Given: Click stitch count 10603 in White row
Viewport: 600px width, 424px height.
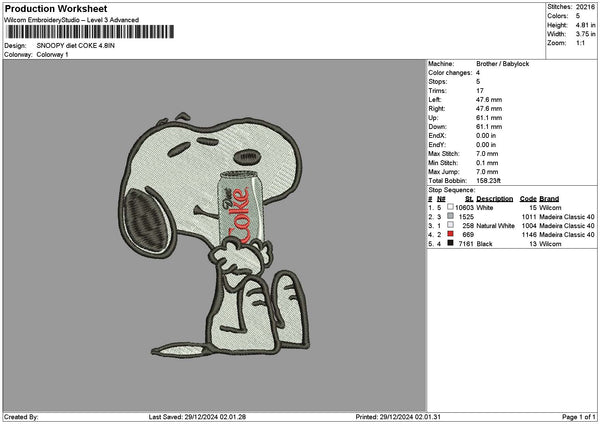Looking at the screenshot, I should tap(464, 208).
